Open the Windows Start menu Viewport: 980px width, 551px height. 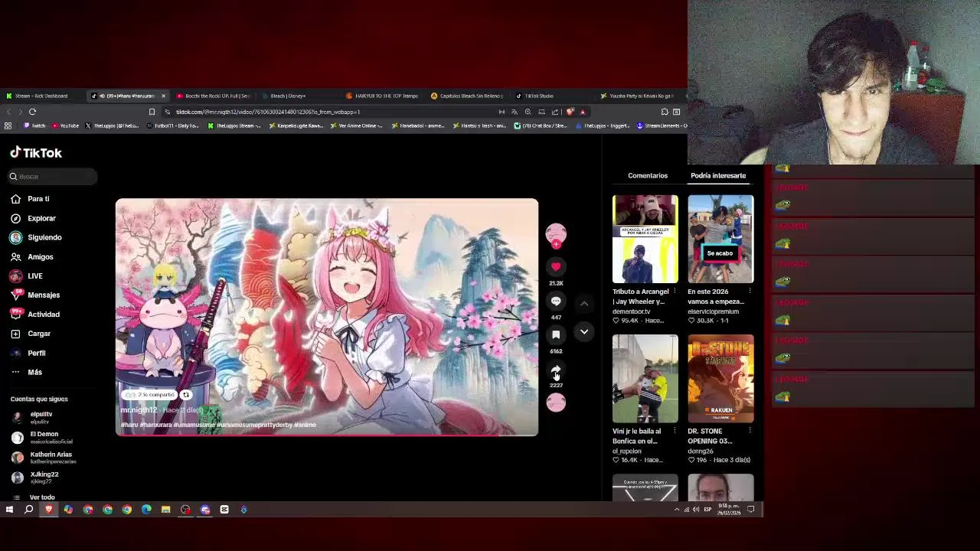click(x=9, y=510)
